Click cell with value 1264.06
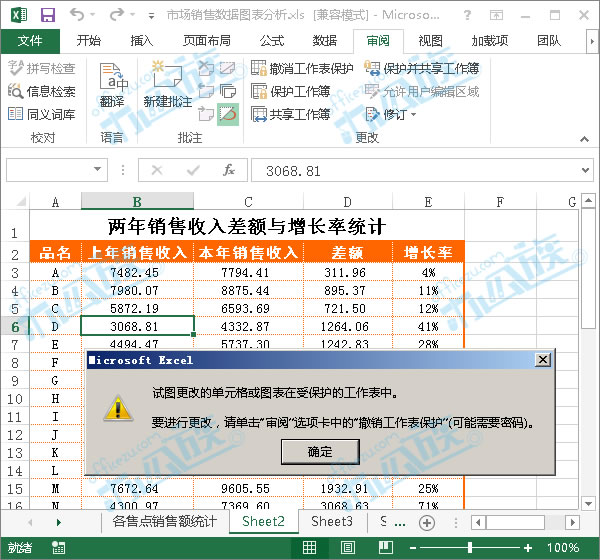 click(347, 327)
